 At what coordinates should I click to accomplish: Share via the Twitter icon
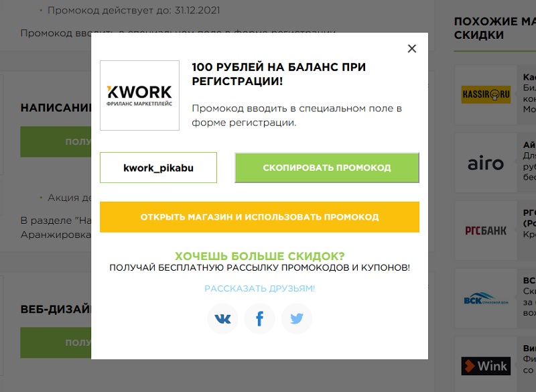pyautogui.click(x=297, y=318)
